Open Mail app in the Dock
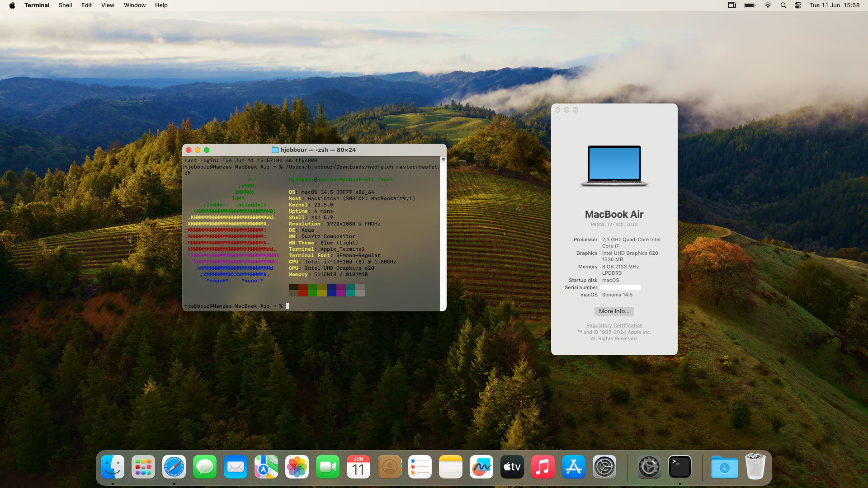 pyautogui.click(x=236, y=467)
